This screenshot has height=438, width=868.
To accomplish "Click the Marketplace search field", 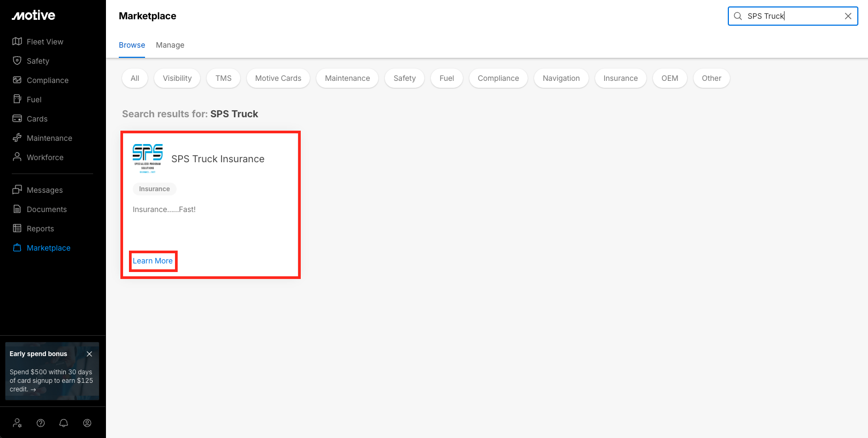I will 793,16.
